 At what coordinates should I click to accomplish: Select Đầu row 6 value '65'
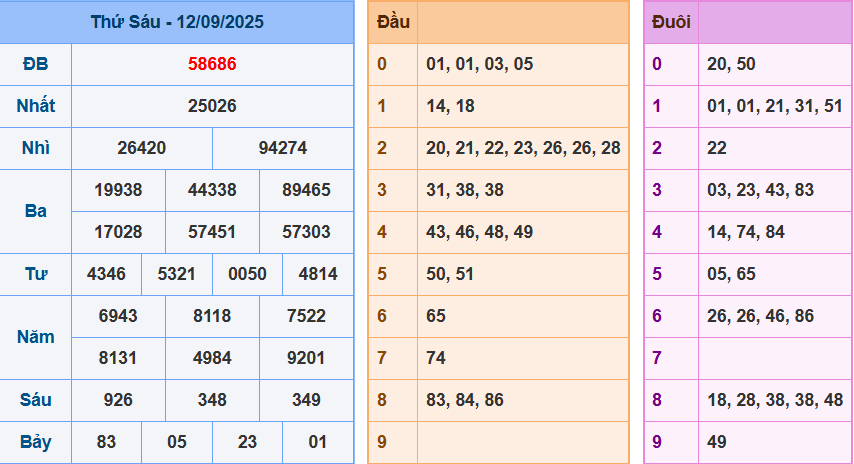pos(436,315)
